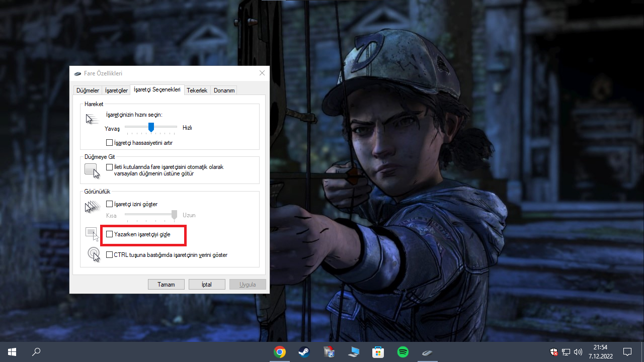Close the Fare Özellikleri dialog
644x362 pixels.
pyautogui.click(x=262, y=73)
